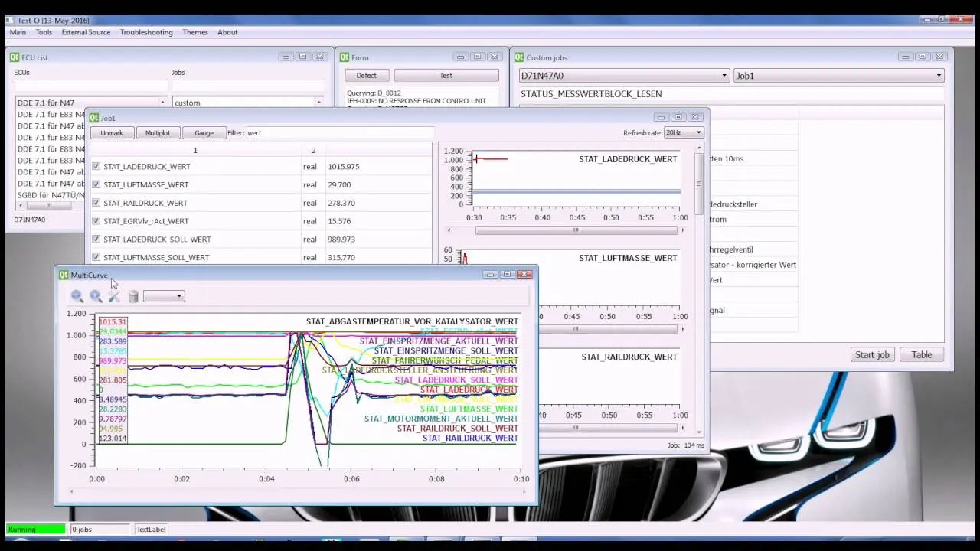Click the Qt icon in the MultiCurve title bar
The width and height of the screenshot is (980, 551).
(x=65, y=275)
